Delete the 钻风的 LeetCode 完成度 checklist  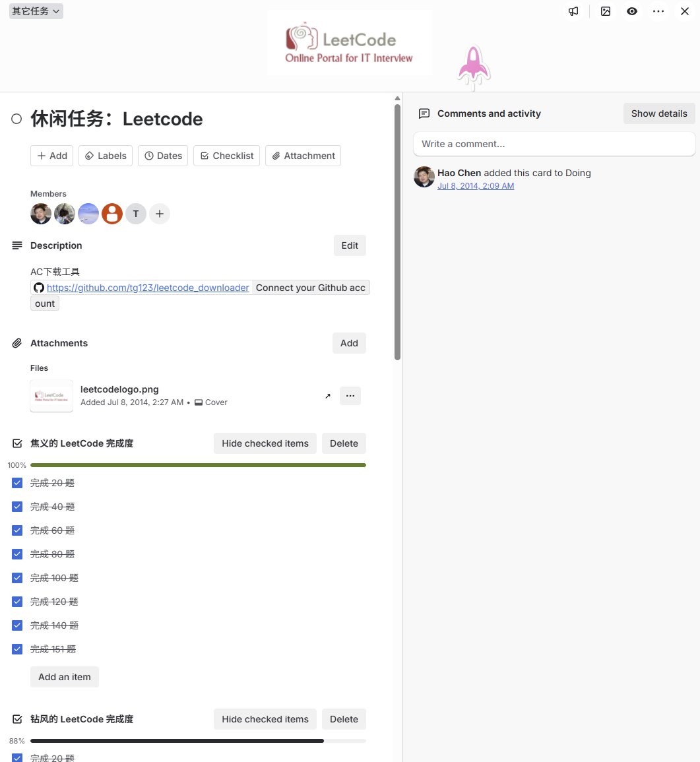344,719
